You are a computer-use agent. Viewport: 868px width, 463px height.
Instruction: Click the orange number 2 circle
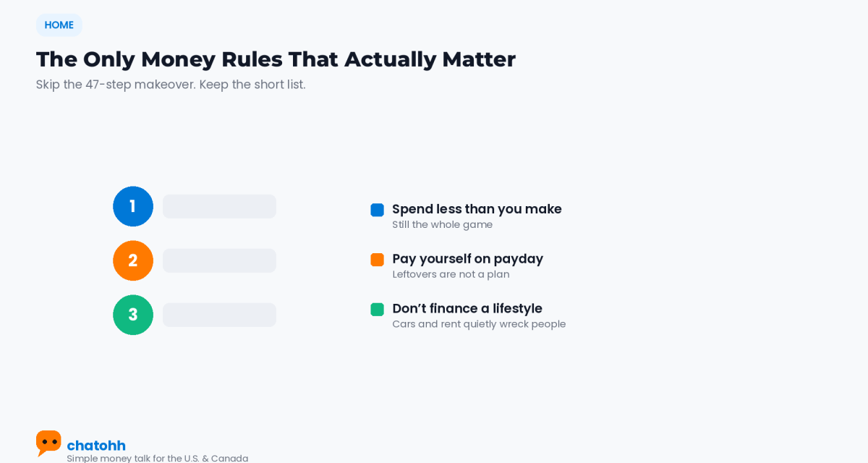click(133, 260)
